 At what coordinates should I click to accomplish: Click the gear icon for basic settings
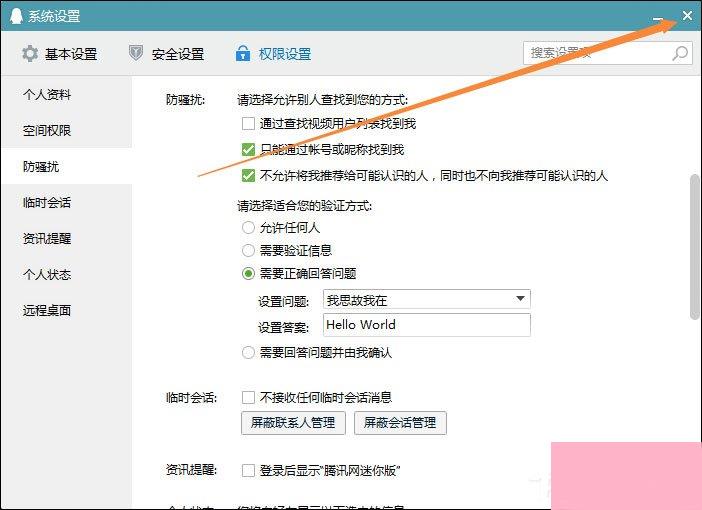[30, 54]
